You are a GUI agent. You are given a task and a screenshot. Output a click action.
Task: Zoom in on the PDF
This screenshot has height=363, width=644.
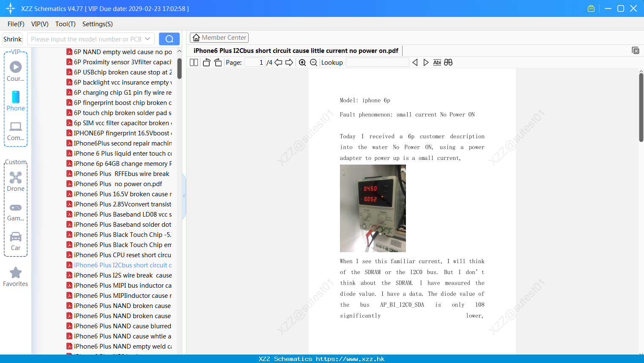[x=302, y=62]
